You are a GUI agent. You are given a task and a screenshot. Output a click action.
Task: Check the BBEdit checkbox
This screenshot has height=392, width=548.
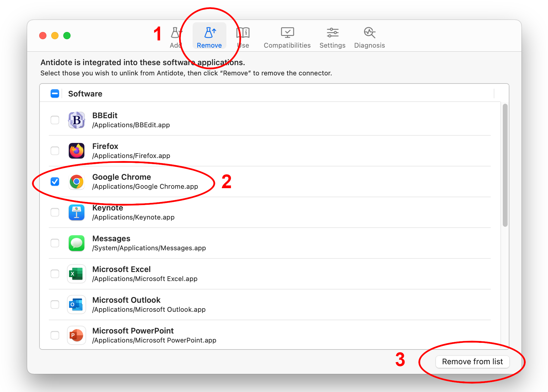pyautogui.click(x=55, y=120)
